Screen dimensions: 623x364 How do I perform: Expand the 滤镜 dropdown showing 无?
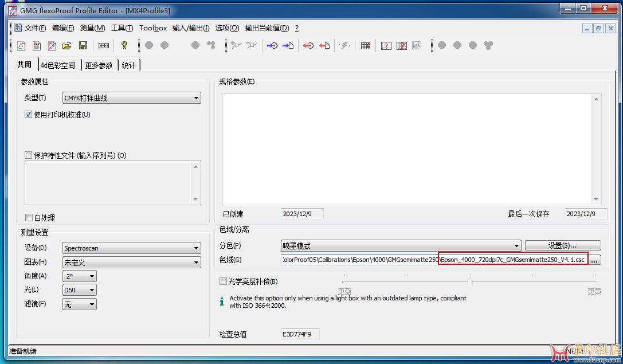(80, 304)
